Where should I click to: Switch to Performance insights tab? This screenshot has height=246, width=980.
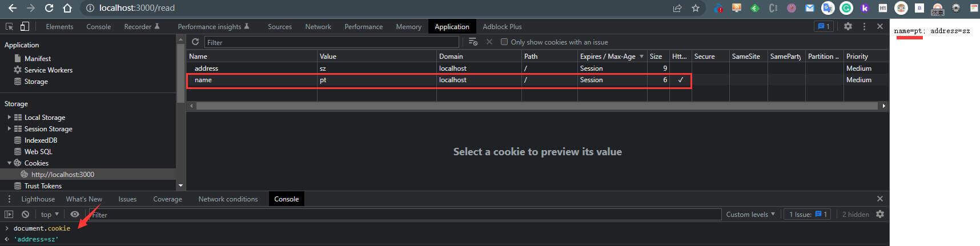(213, 27)
